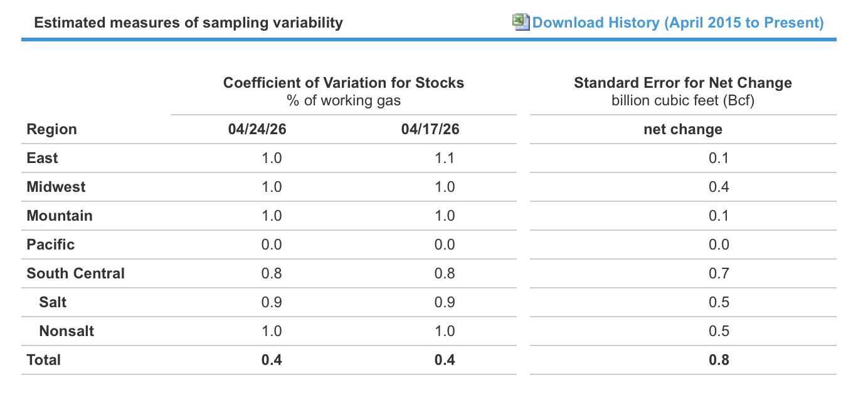
Task: Select the Midwest region row label
Action: tap(56, 187)
